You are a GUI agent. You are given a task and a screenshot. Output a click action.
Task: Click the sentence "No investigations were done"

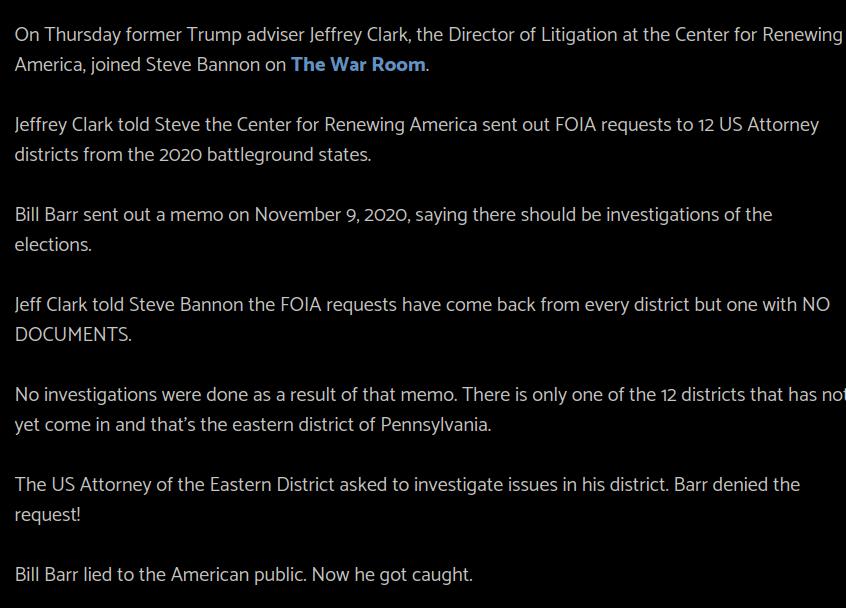click(236, 395)
